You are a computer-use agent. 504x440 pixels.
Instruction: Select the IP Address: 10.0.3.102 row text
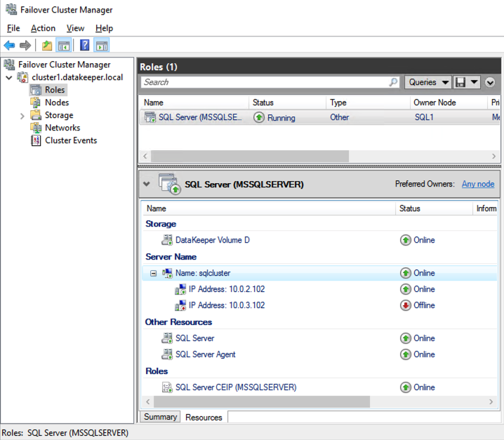pos(227,305)
